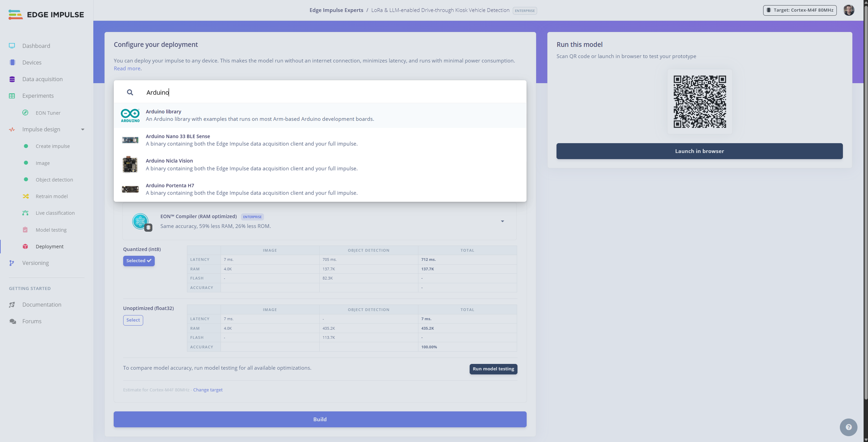Choose Arduino Portenta H7 option
868x442 pixels.
point(320,189)
